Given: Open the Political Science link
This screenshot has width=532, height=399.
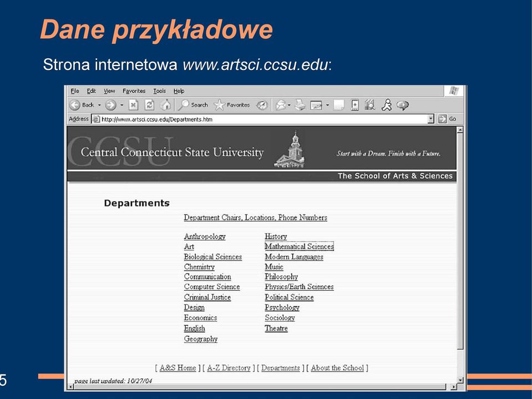Looking at the screenshot, I should [289, 297].
